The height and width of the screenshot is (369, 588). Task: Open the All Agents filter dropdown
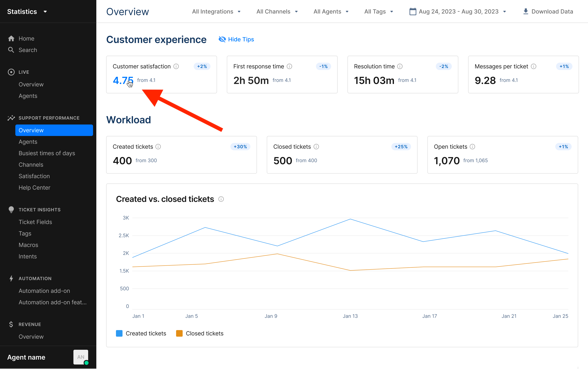click(331, 11)
